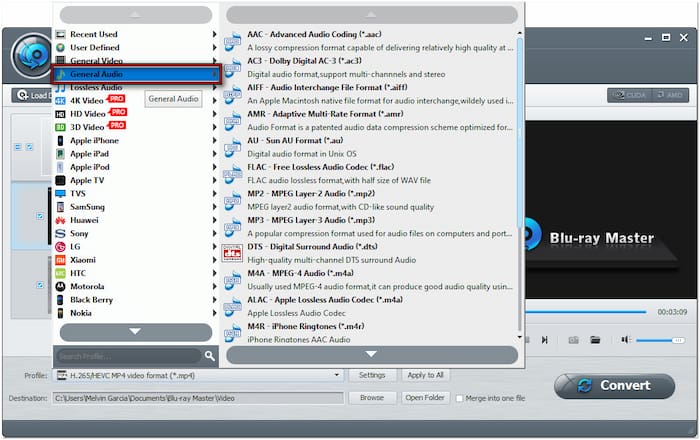The height and width of the screenshot is (440, 700).
Task: Open the snapshot folder icon
Action: 595,340
